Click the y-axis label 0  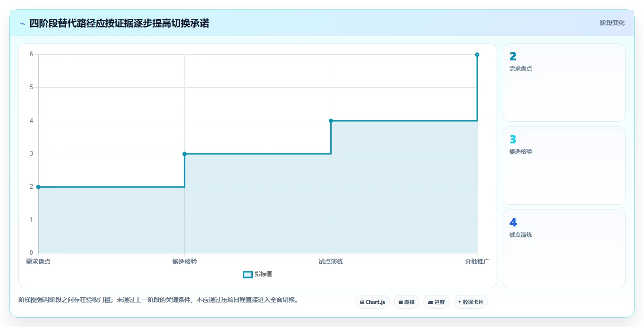tap(31, 253)
